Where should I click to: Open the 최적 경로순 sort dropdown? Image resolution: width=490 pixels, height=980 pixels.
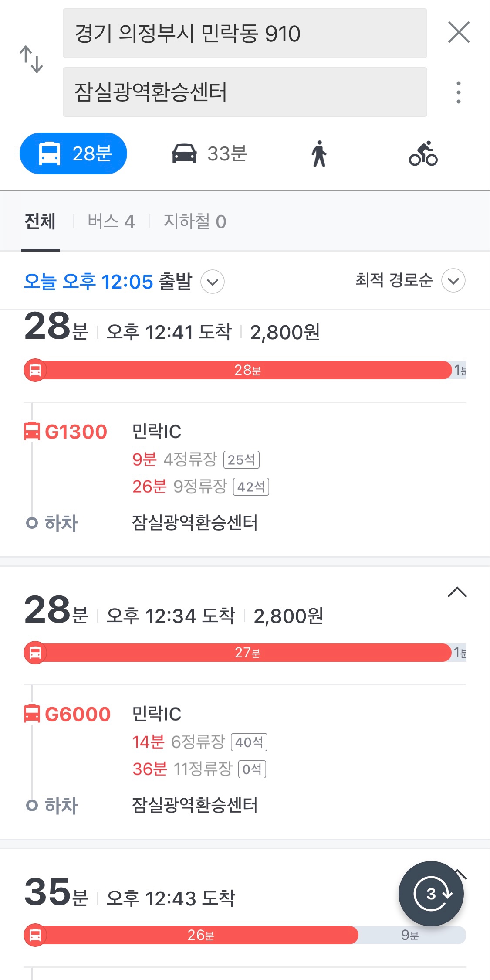[x=453, y=280]
